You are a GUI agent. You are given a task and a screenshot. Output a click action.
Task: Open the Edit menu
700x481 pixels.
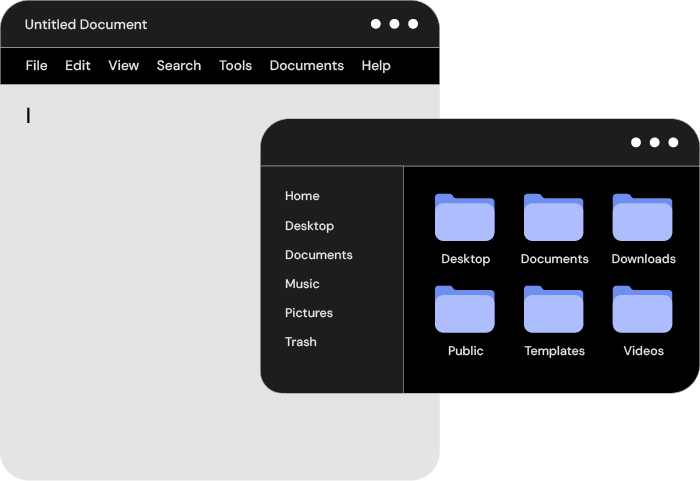point(78,66)
